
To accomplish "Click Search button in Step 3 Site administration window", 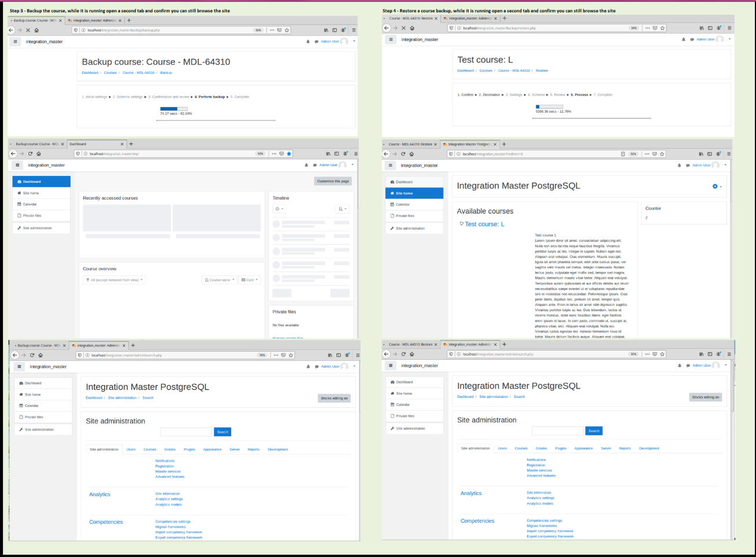I will (223, 432).
